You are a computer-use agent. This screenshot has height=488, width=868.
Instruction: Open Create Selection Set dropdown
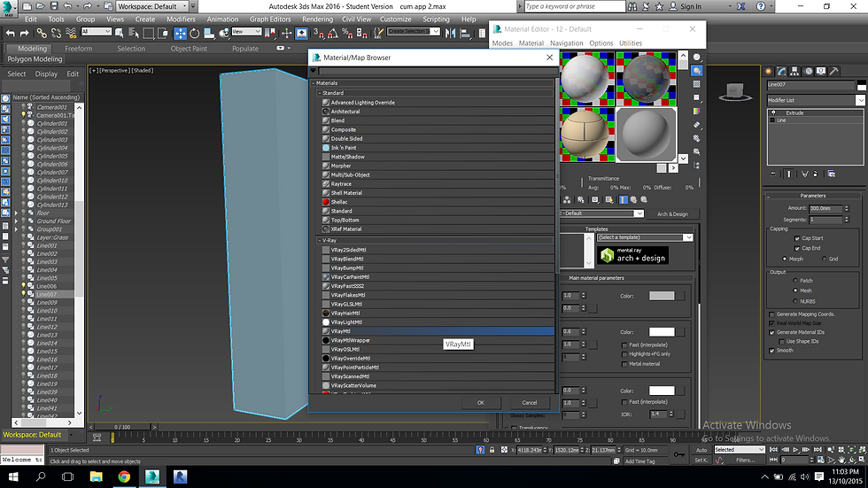coord(436,32)
